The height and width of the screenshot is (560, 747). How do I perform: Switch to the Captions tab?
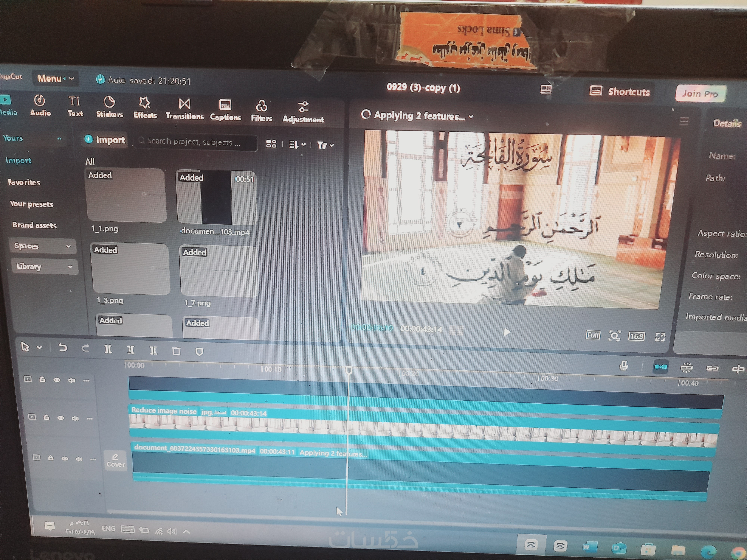225,110
